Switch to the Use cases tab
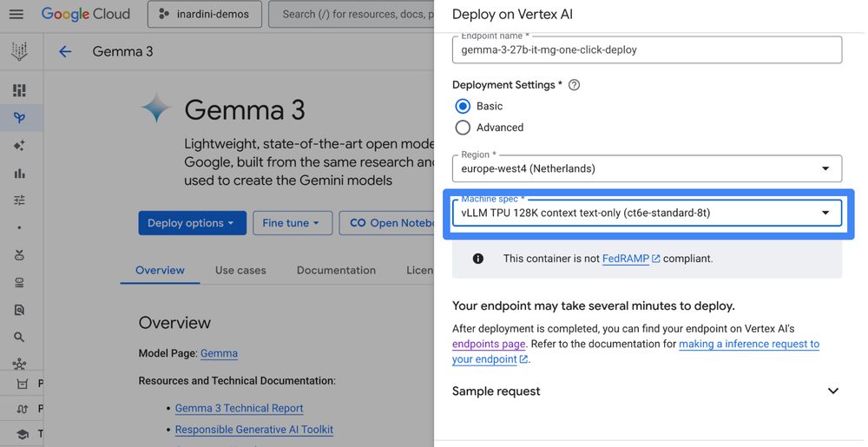Screen dimensions: 868x447 [x=240, y=270]
